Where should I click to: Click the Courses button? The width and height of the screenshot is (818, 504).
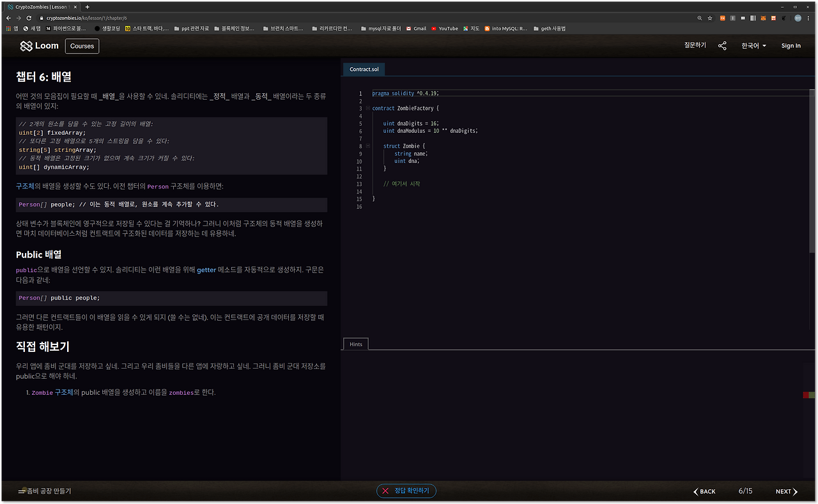coord(82,46)
